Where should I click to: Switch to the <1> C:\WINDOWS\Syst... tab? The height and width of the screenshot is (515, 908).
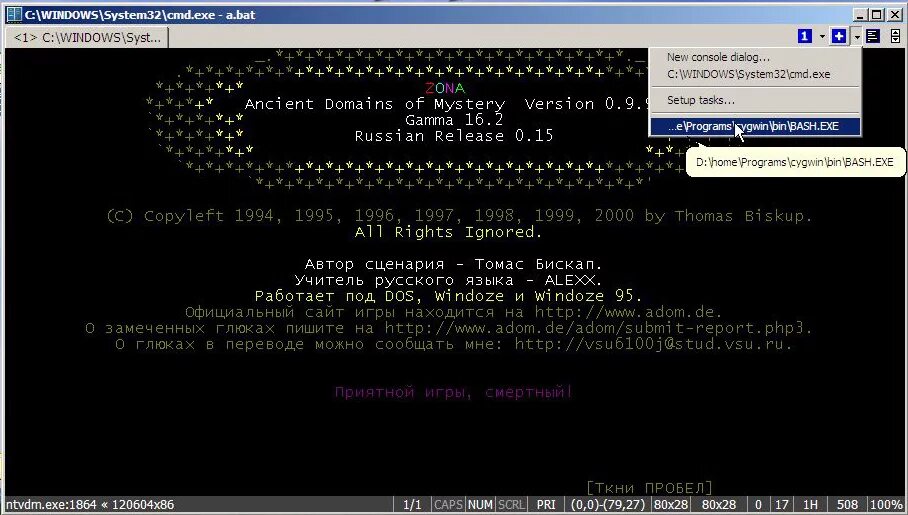pyautogui.click(x=87, y=38)
